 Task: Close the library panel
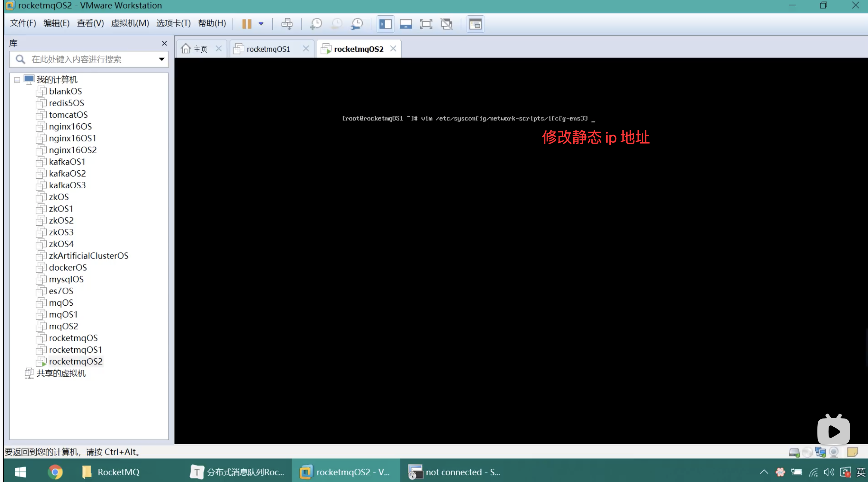click(x=164, y=43)
